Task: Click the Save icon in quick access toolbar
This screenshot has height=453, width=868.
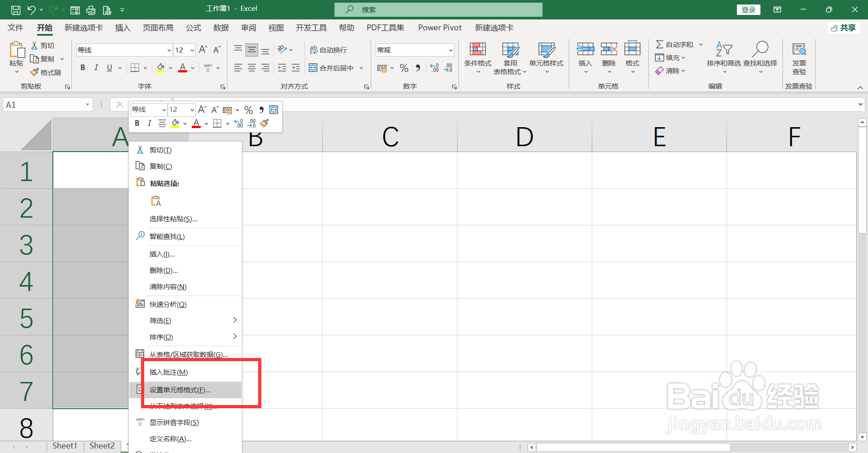Action: [x=15, y=10]
